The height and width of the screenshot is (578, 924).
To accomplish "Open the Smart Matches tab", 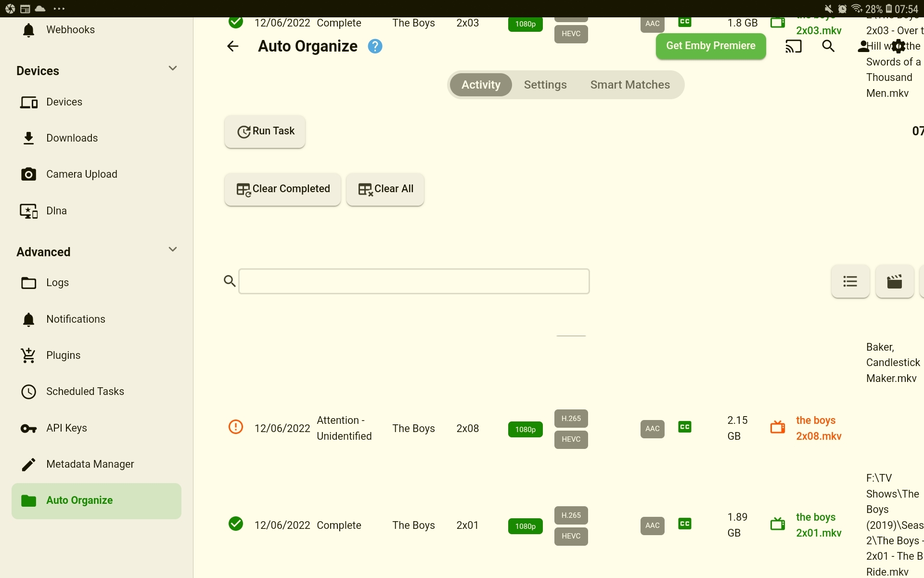I will click(629, 85).
